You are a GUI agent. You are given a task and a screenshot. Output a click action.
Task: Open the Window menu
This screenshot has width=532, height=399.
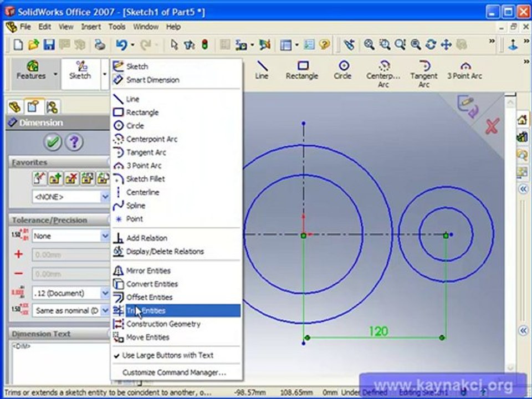[x=146, y=27]
